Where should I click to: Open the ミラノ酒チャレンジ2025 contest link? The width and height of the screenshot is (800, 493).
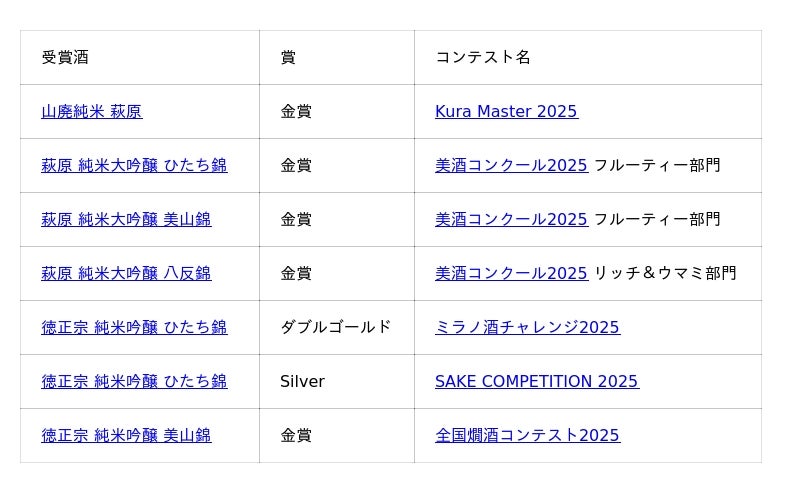(x=527, y=328)
